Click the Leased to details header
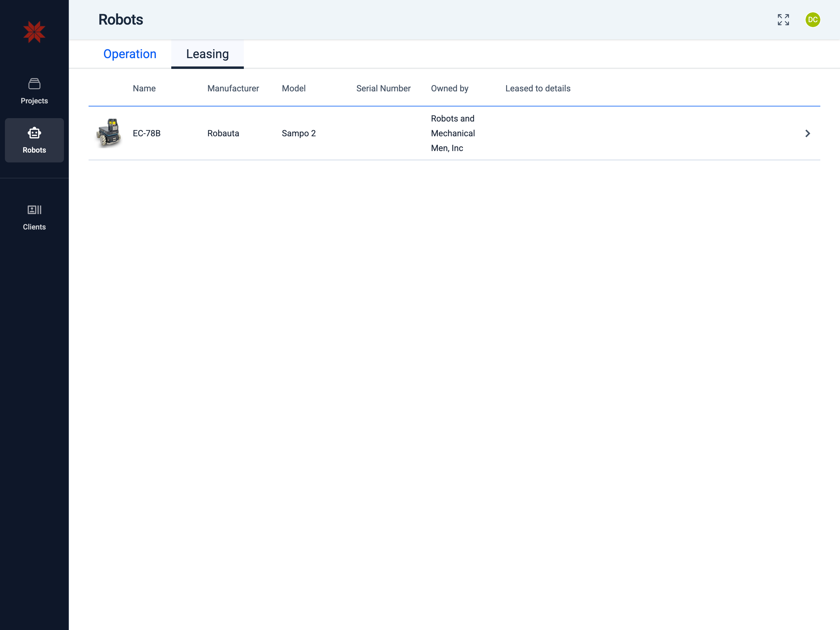Viewport: 840px width, 630px height. click(537, 89)
